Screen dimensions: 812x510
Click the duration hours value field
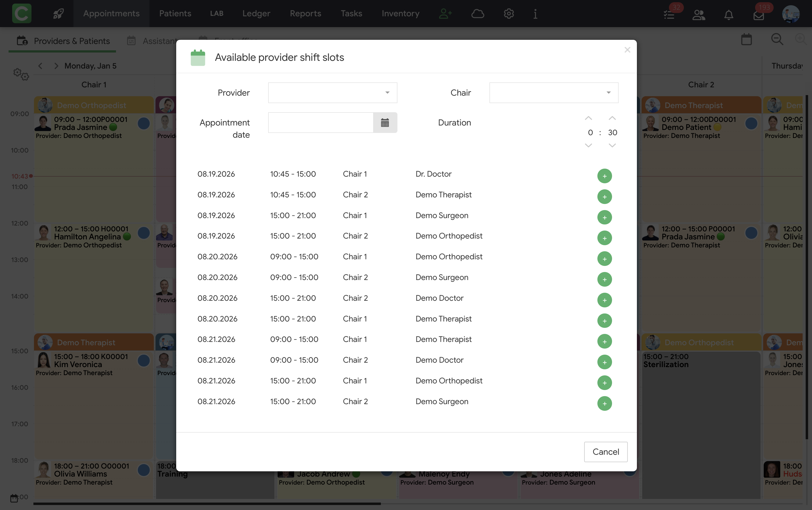[x=590, y=133]
